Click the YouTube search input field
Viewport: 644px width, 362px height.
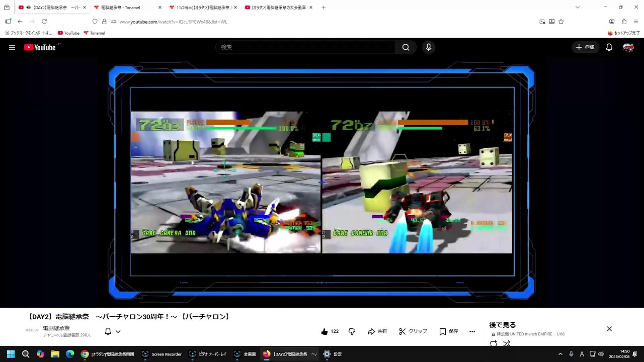pos(305,47)
